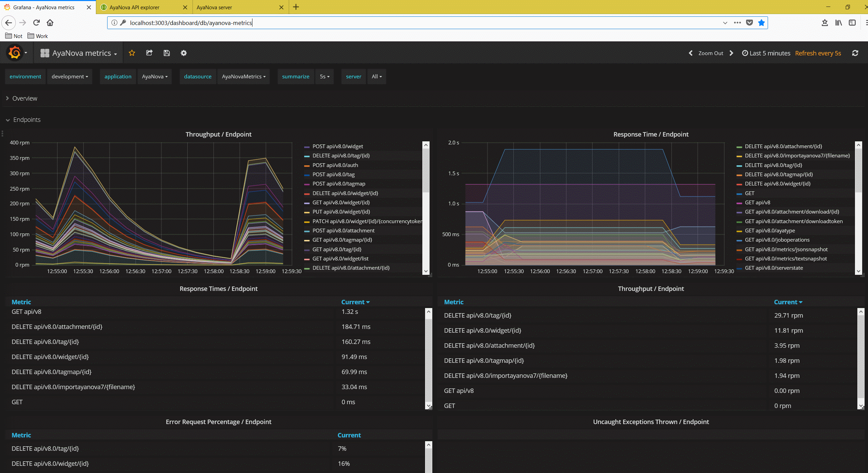Toggle GET api/v8.0/serverstate legend series

click(773, 268)
